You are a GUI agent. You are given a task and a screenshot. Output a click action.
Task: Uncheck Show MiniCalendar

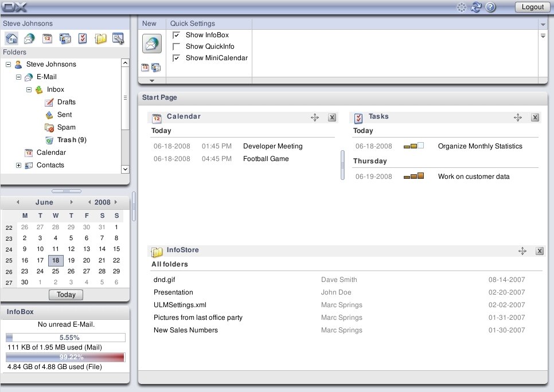point(176,57)
